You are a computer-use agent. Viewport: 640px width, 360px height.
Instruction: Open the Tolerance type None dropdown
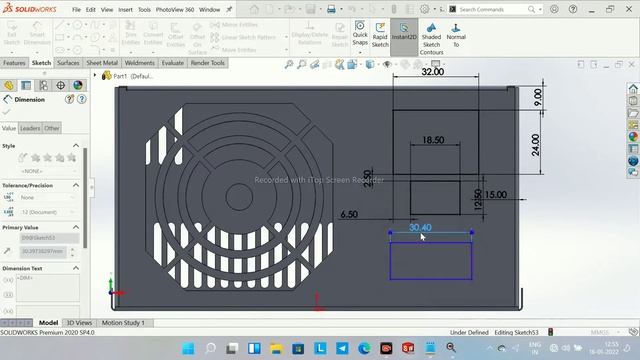pyautogui.click(x=48, y=198)
